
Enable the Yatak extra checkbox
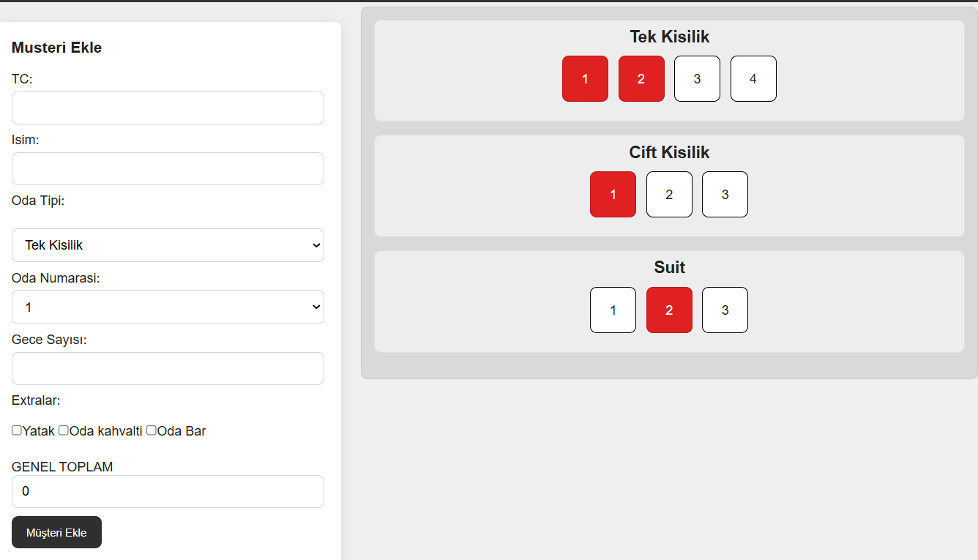[x=17, y=430]
